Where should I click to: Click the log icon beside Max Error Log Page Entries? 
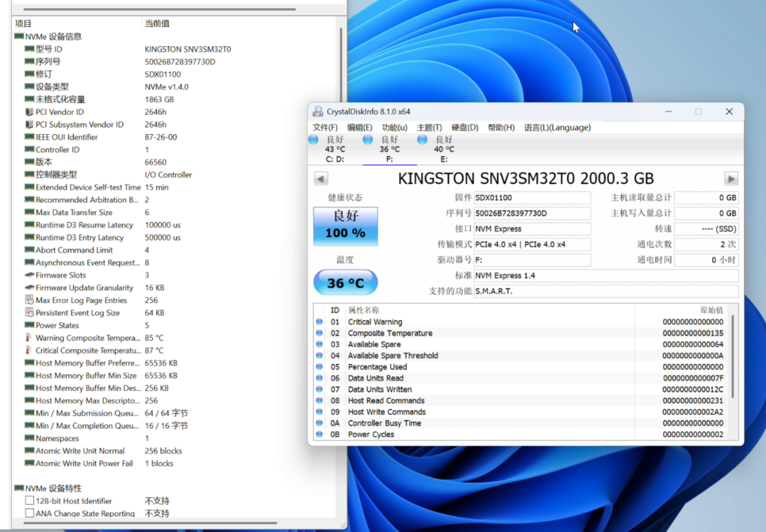point(29,300)
